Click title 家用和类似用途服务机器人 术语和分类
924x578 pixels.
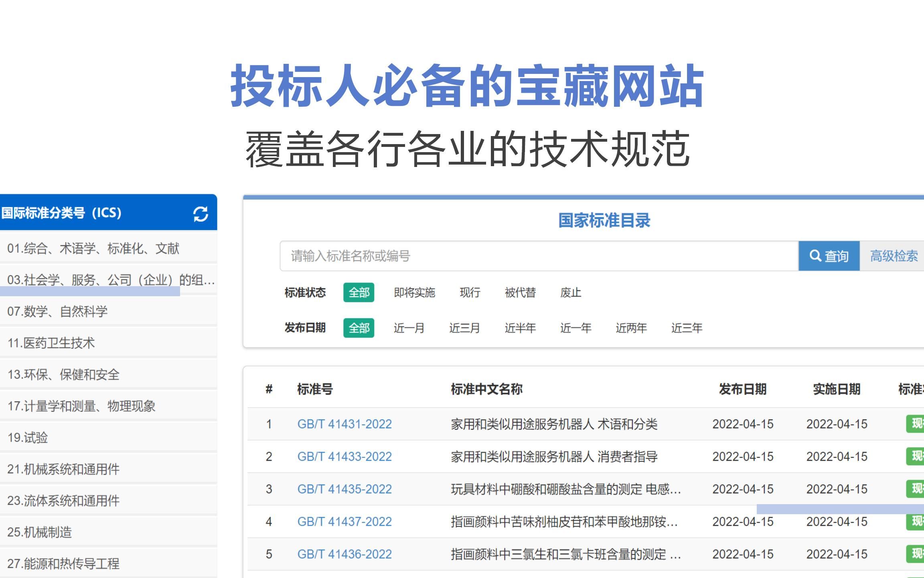(554, 424)
